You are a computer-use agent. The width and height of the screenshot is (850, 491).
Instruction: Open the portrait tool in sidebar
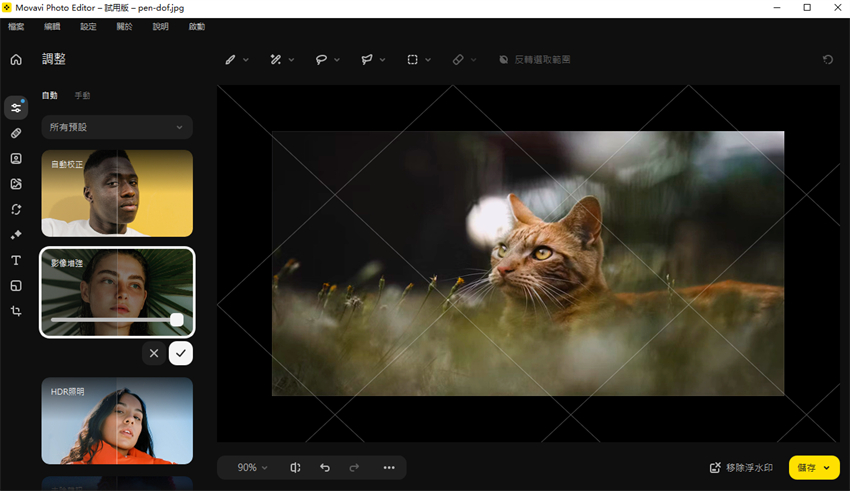(x=16, y=159)
